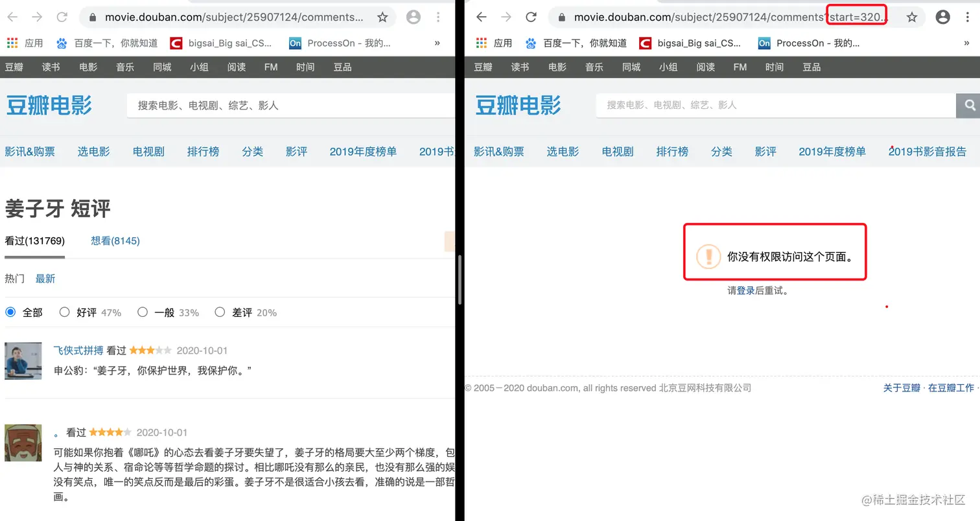Open 2019书影音报告 in right window
Image resolution: width=980 pixels, height=521 pixels.
[x=927, y=152]
